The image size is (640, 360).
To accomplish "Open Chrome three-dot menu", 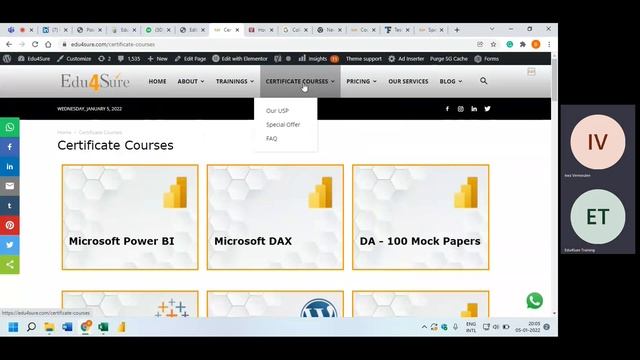I will point(549,44).
